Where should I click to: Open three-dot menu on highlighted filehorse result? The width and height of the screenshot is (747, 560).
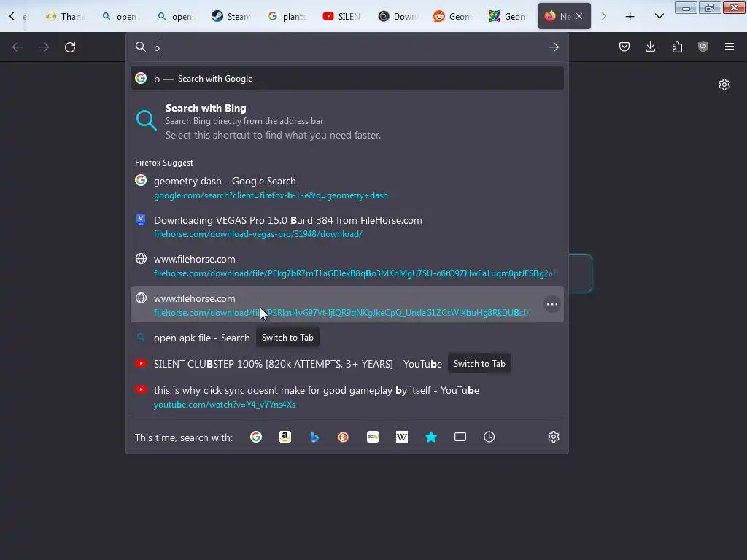click(x=551, y=304)
